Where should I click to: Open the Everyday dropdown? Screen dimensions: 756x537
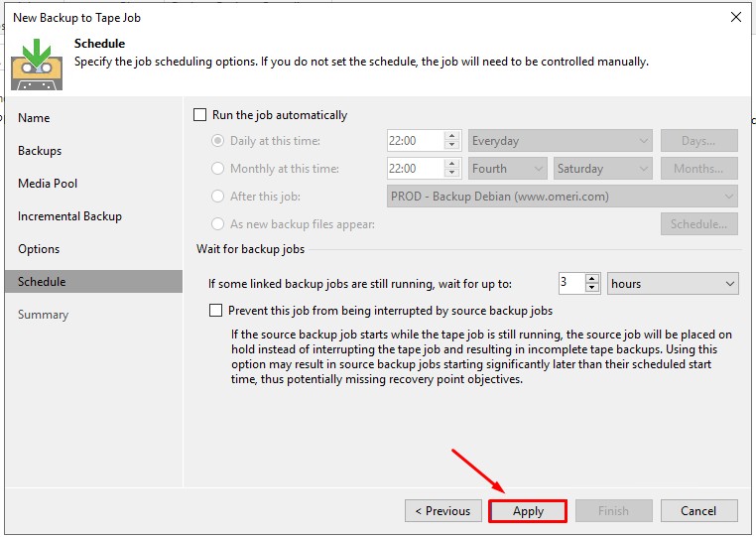(x=561, y=141)
